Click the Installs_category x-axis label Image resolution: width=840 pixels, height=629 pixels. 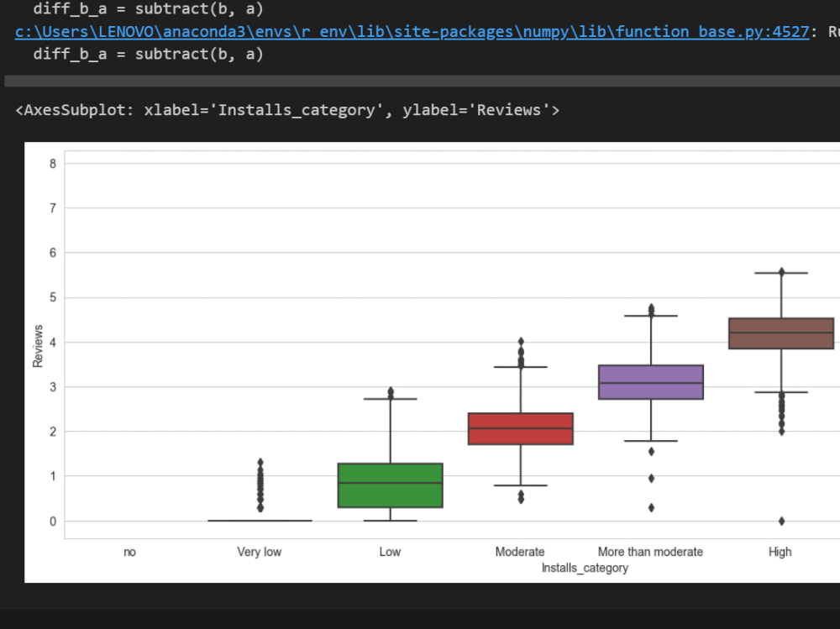585,568
